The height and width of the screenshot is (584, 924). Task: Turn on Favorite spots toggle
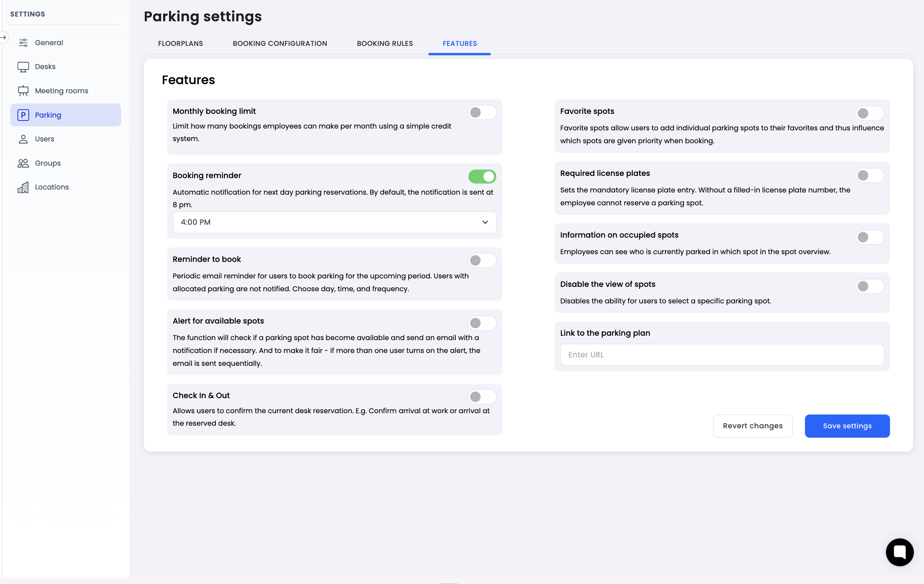tap(869, 113)
